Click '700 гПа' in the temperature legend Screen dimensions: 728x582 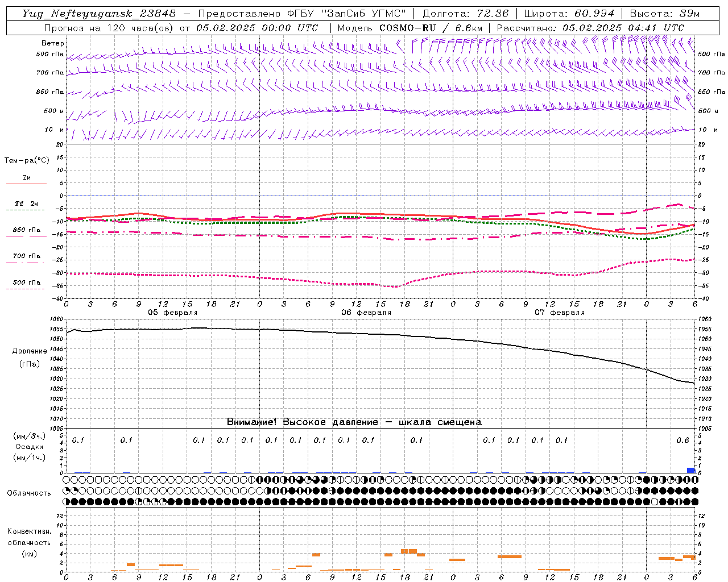tap(27, 256)
